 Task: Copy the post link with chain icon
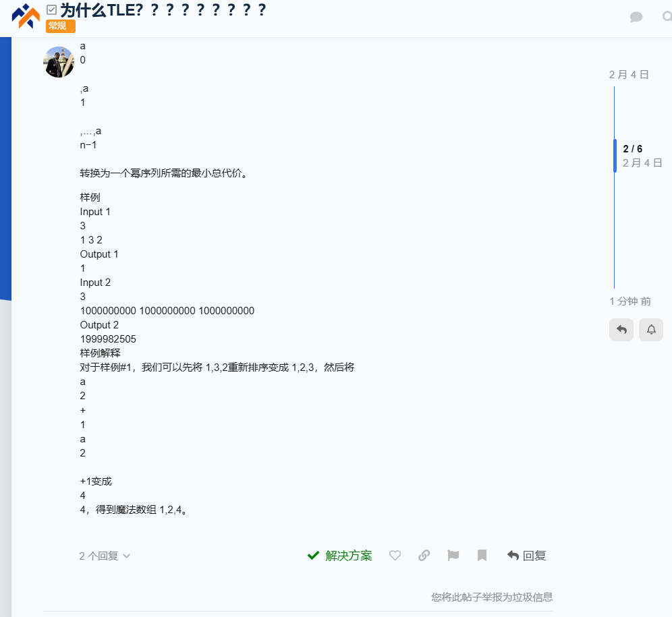424,556
